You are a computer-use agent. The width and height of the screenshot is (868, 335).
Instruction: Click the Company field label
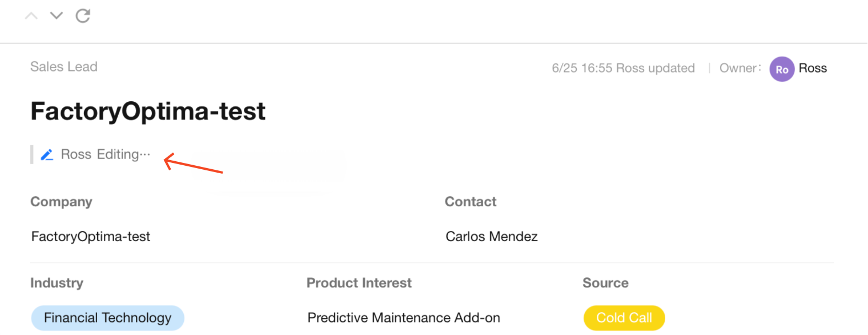(x=61, y=202)
